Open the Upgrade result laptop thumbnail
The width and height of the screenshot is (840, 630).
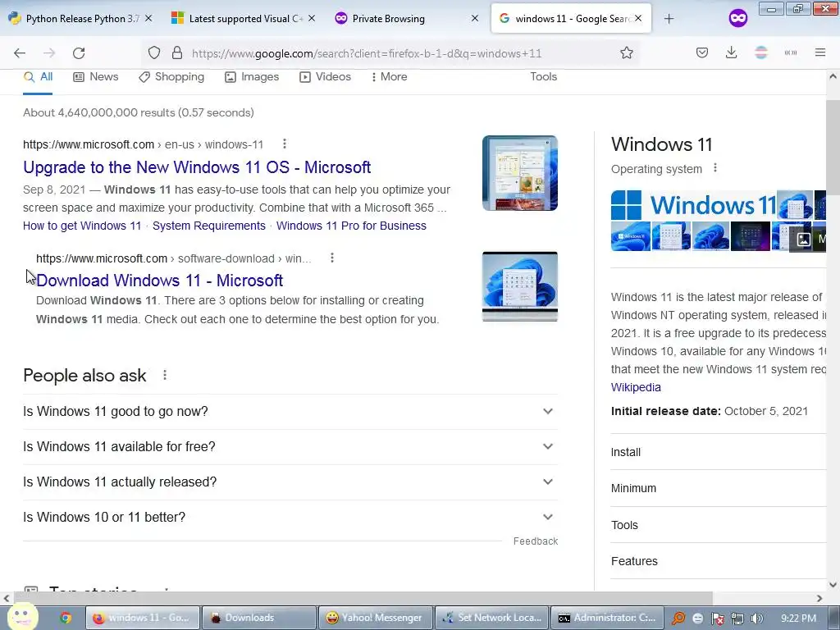tap(519, 173)
